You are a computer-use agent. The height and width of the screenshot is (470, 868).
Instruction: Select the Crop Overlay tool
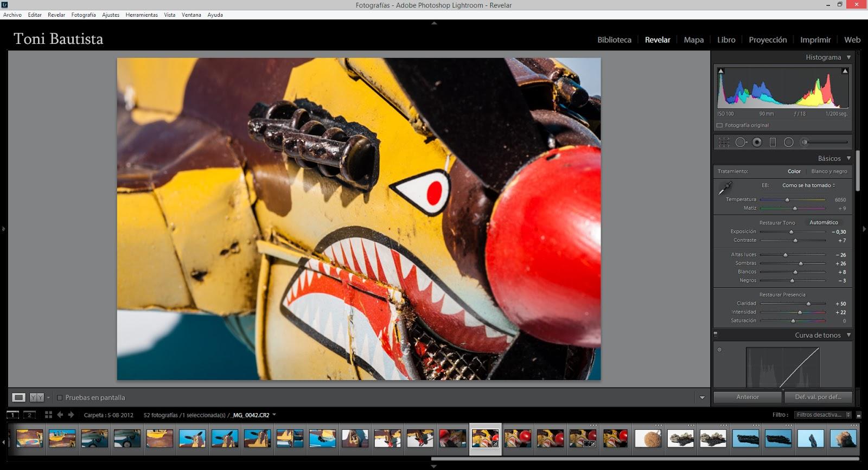[x=724, y=142]
